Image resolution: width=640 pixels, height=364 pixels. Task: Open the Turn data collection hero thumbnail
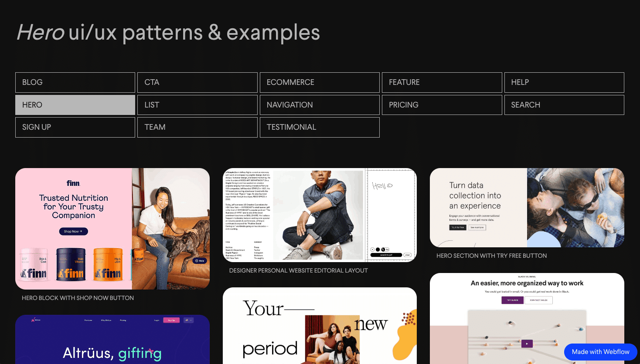click(x=527, y=208)
